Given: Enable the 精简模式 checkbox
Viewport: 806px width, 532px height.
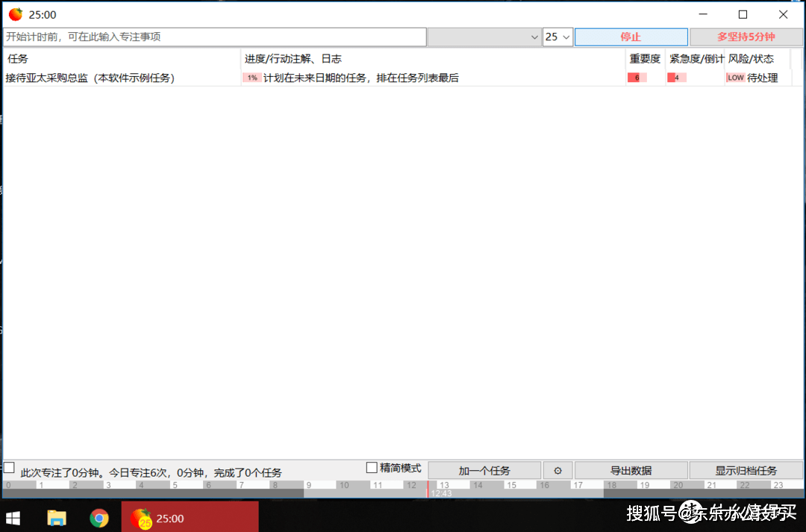Looking at the screenshot, I should tap(372, 468).
